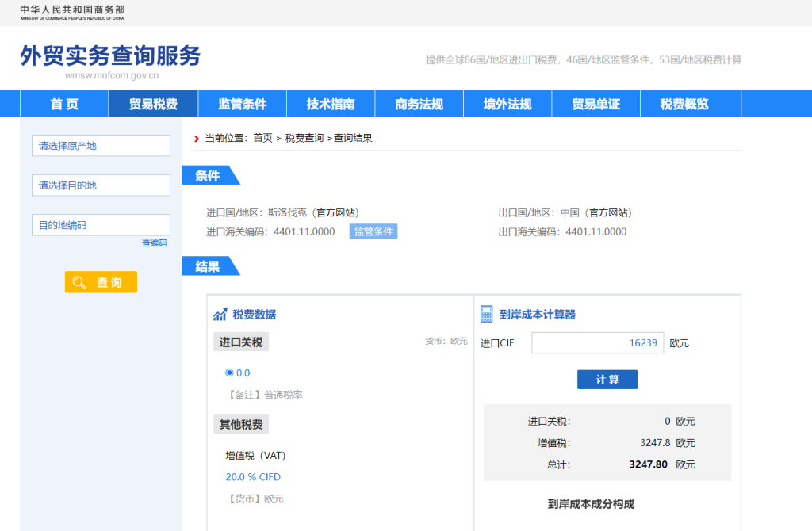
Task: Click 税费查询 in the breadcrumb
Action: tap(304, 138)
